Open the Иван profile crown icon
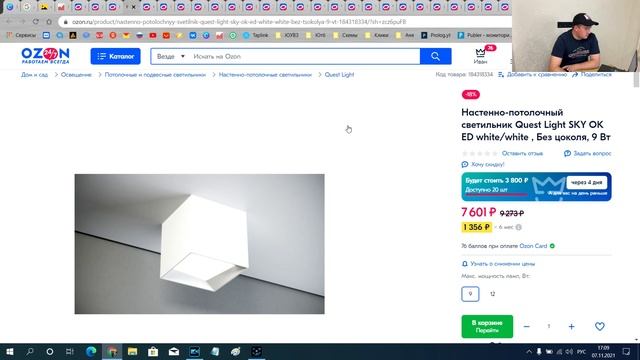Image resolution: width=640 pixels, height=360 pixels. click(480, 55)
